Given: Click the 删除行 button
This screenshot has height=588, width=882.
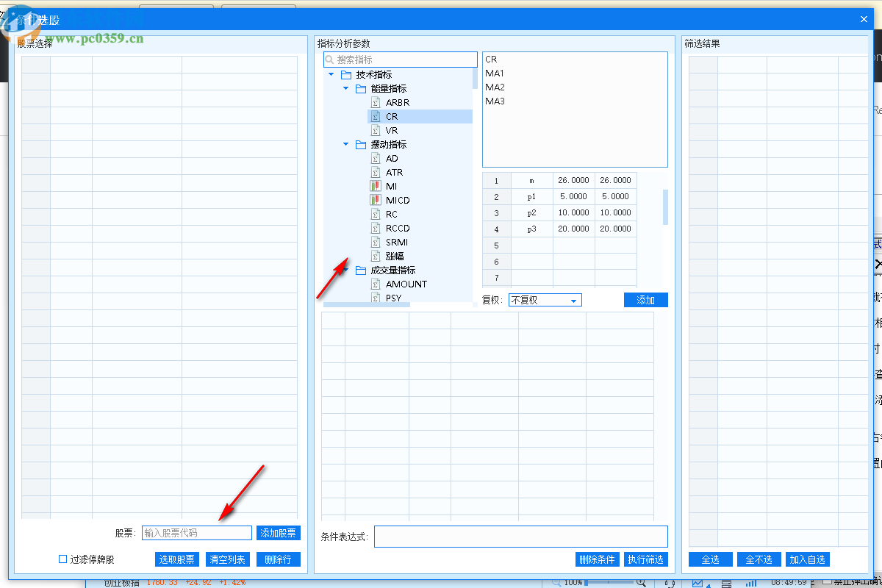Looking at the screenshot, I should [x=279, y=559].
